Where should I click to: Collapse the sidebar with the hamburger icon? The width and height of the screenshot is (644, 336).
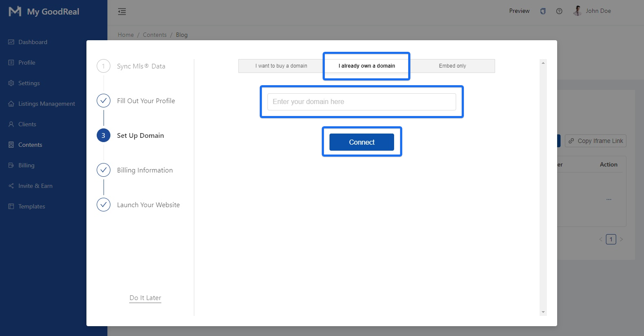coord(122,12)
